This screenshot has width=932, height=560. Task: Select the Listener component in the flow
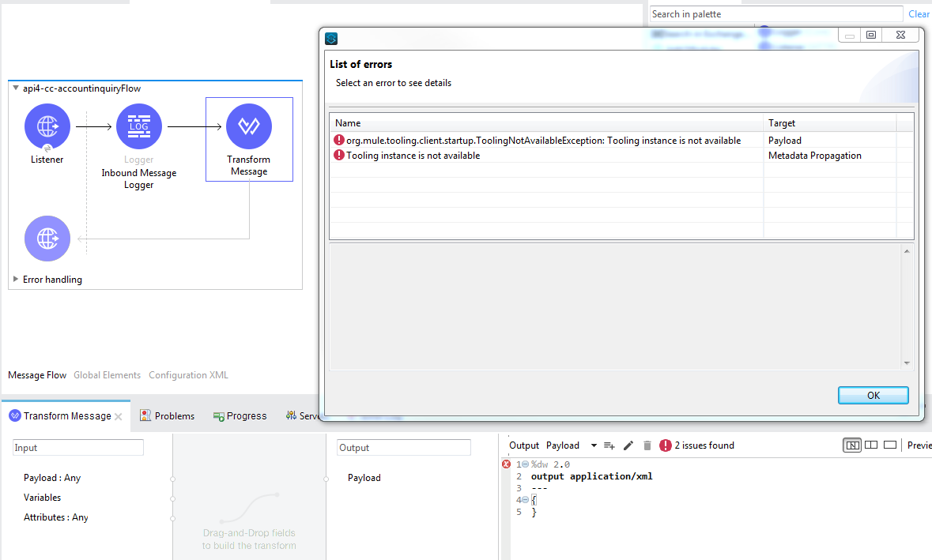coord(47,126)
